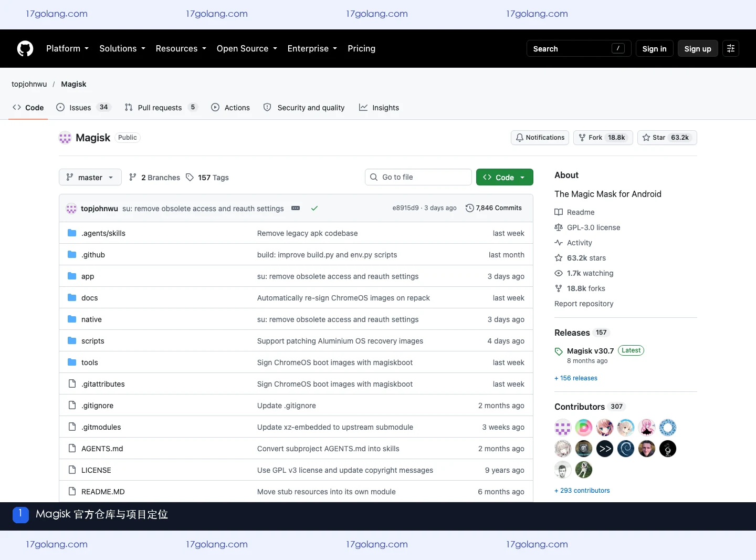Click the watching eye icon
Screen dimensions: 756x560
[x=559, y=273]
